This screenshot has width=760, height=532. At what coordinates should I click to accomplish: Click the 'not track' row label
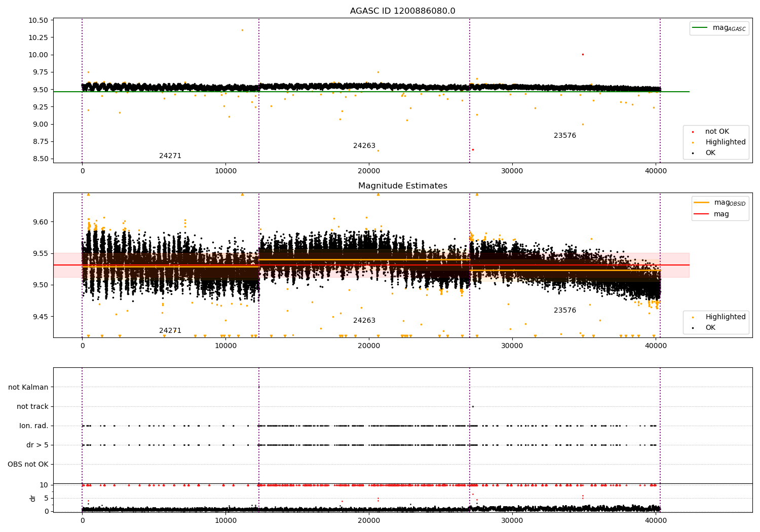click(32, 406)
